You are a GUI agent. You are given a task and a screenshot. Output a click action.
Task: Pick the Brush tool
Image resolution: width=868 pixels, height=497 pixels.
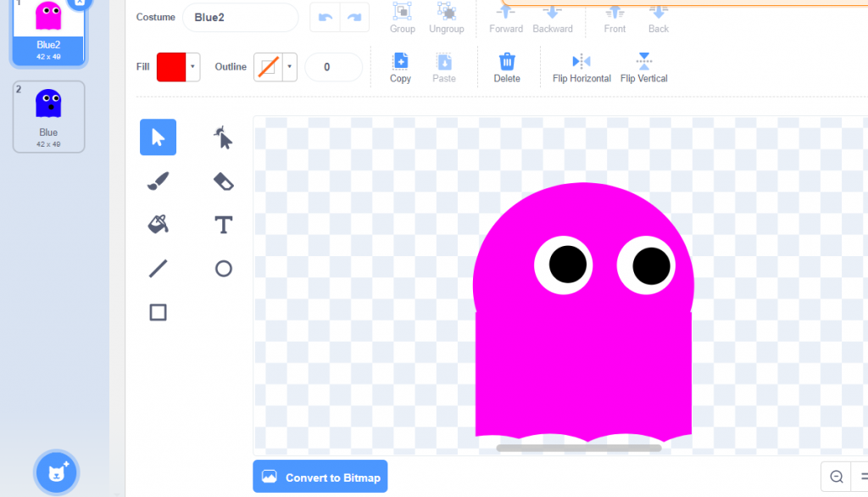click(x=158, y=181)
